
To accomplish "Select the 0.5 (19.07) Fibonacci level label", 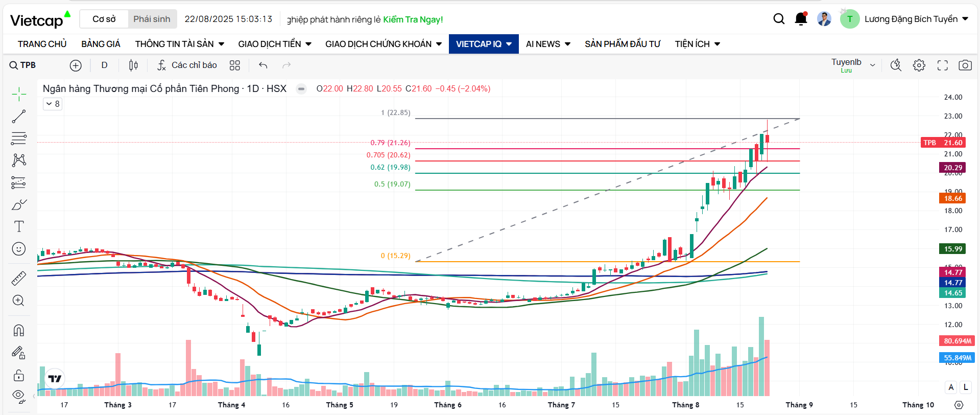I will [392, 184].
